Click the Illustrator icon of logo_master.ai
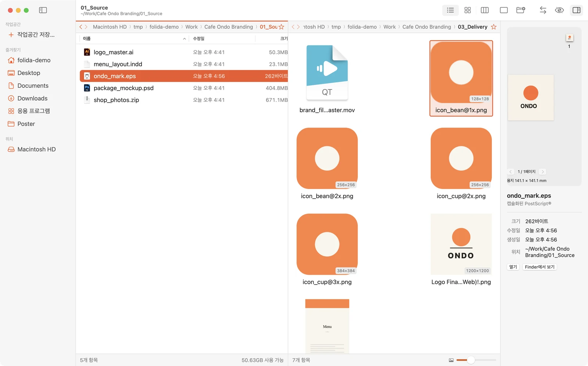Screen dimensions: 588x366 87,52
